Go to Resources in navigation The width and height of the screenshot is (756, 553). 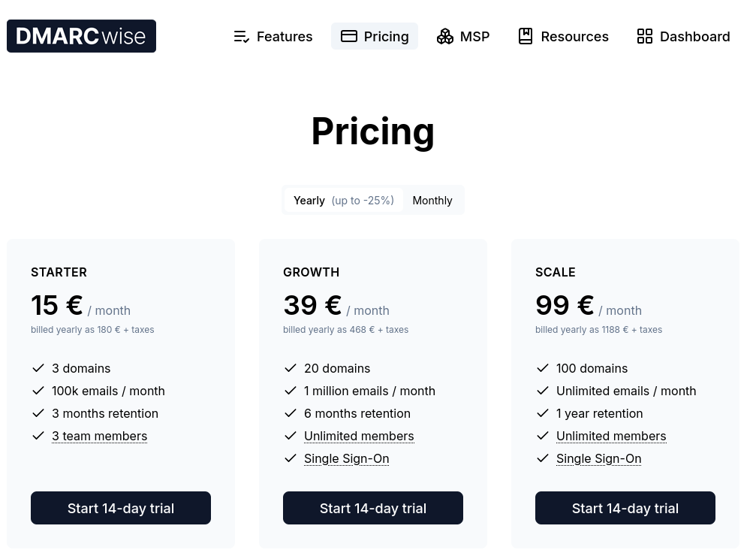563,36
